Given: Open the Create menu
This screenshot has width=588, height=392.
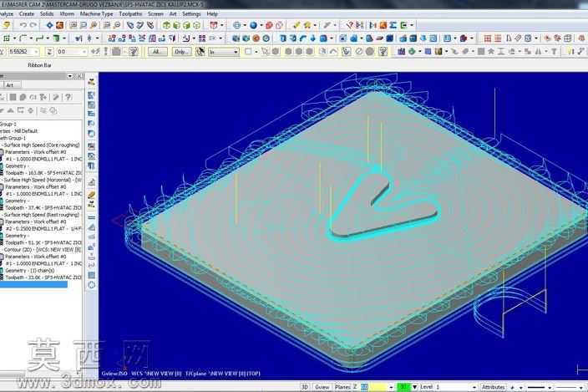Looking at the screenshot, I should (26, 14).
